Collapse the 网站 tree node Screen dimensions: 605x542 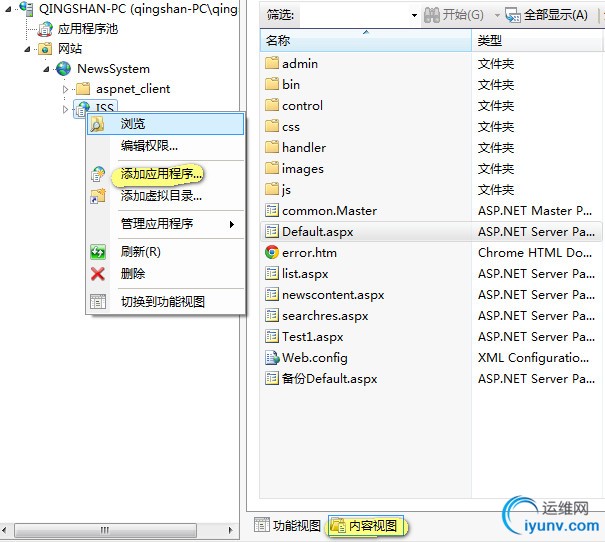coord(27,49)
